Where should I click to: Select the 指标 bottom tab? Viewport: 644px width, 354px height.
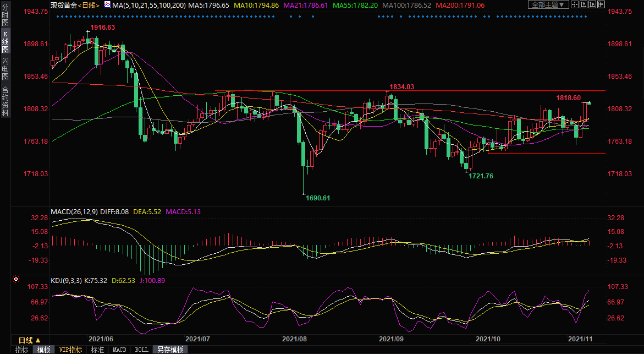[22, 350]
